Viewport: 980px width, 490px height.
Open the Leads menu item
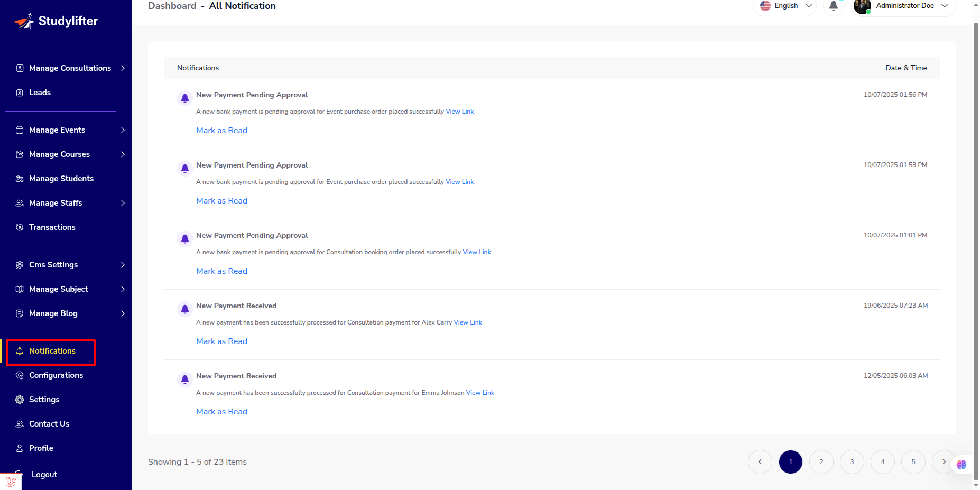[40, 93]
